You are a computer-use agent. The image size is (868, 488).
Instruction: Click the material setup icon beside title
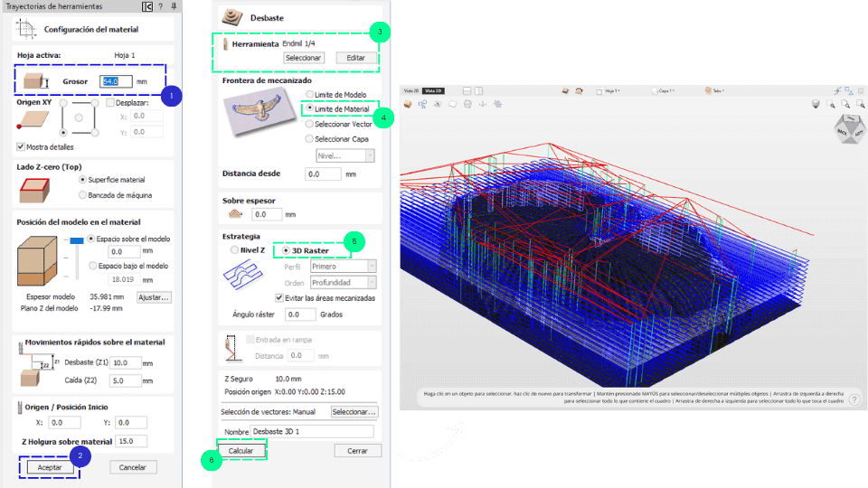tap(25, 28)
